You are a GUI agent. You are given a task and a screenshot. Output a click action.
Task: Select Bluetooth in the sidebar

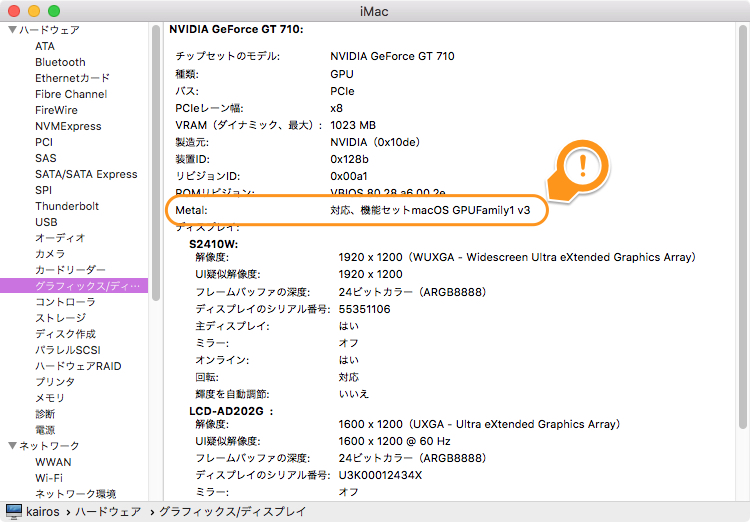(60, 62)
